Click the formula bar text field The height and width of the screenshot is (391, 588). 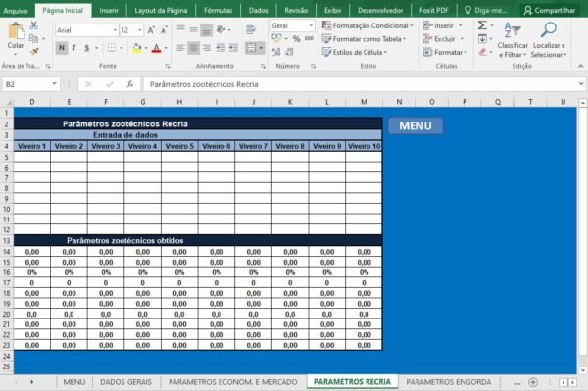click(360, 84)
